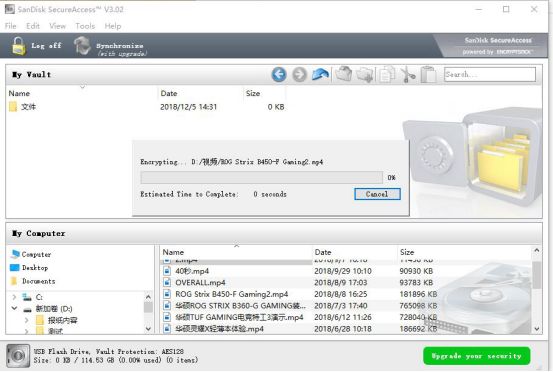Click the vault Search field
553x372 pixels.
pyautogui.click(x=490, y=74)
